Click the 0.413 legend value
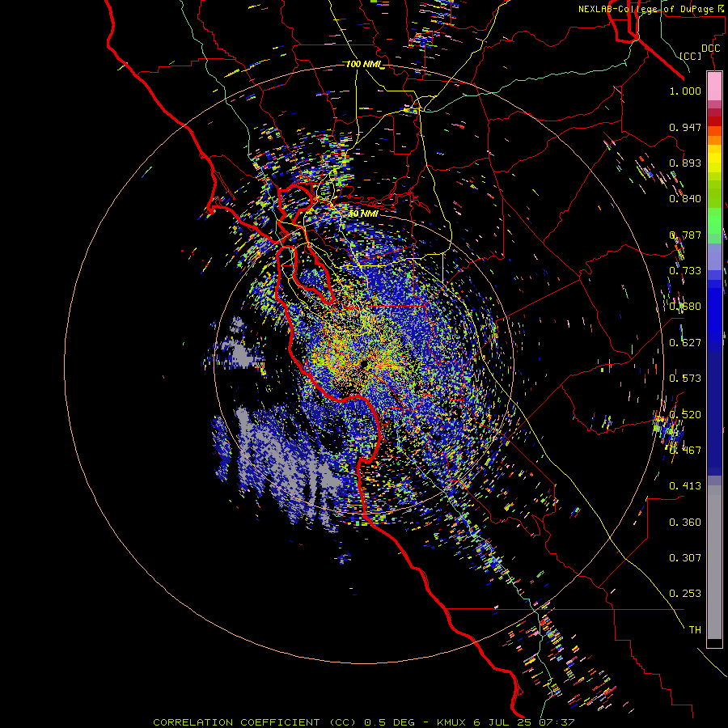 coord(685,486)
